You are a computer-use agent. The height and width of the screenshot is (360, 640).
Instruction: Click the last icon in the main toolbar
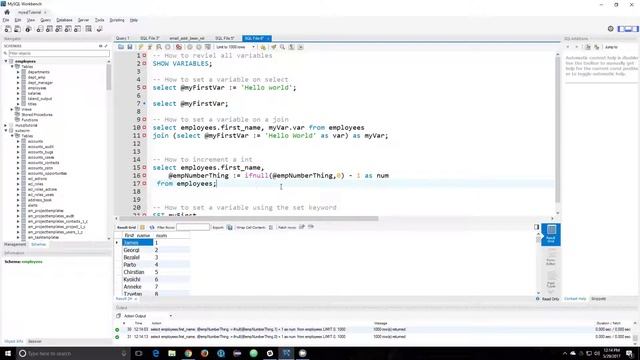click(100, 29)
